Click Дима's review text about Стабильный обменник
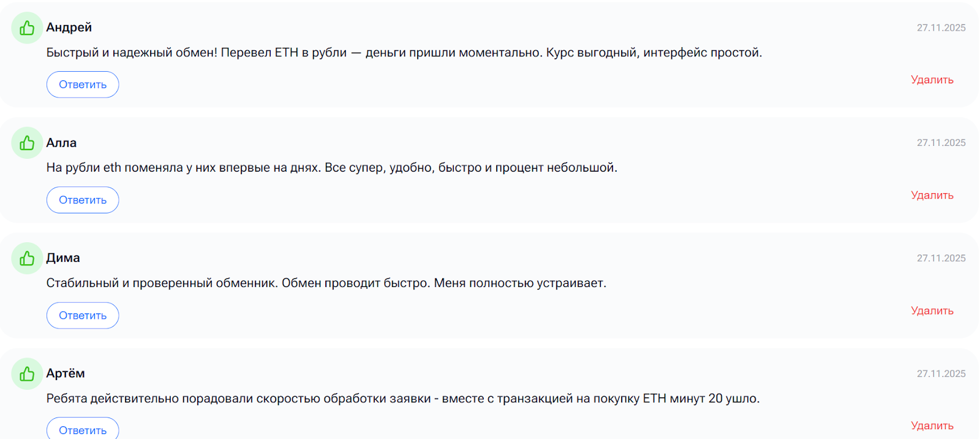This screenshot has width=980, height=439. 326,283
